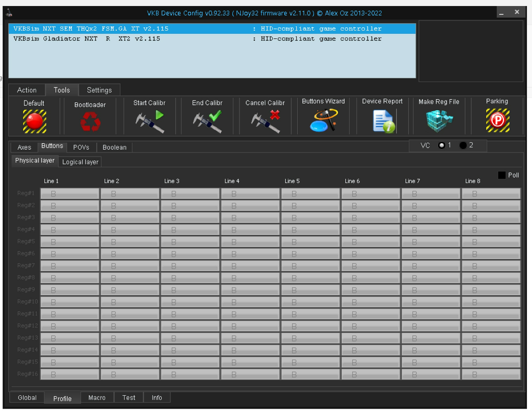Click the Reg#6 Line 4 button cell
The height and width of the screenshot is (417, 532).
tap(250, 254)
